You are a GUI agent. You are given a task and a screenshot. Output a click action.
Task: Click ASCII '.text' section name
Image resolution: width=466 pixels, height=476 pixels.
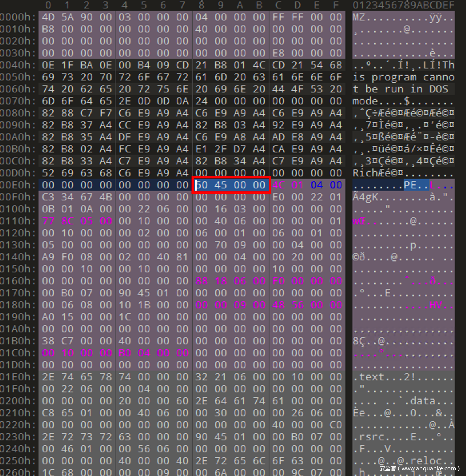368,377
